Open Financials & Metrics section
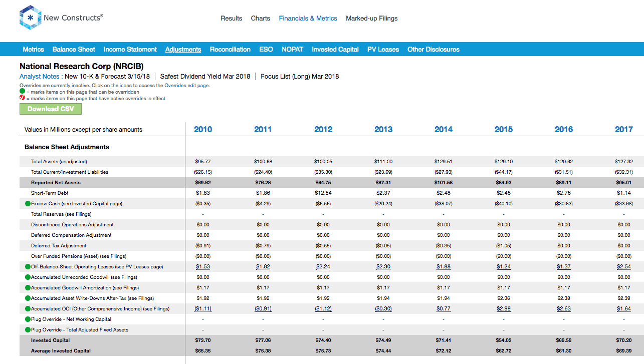This screenshot has height=364, width=644. (308, 18)
